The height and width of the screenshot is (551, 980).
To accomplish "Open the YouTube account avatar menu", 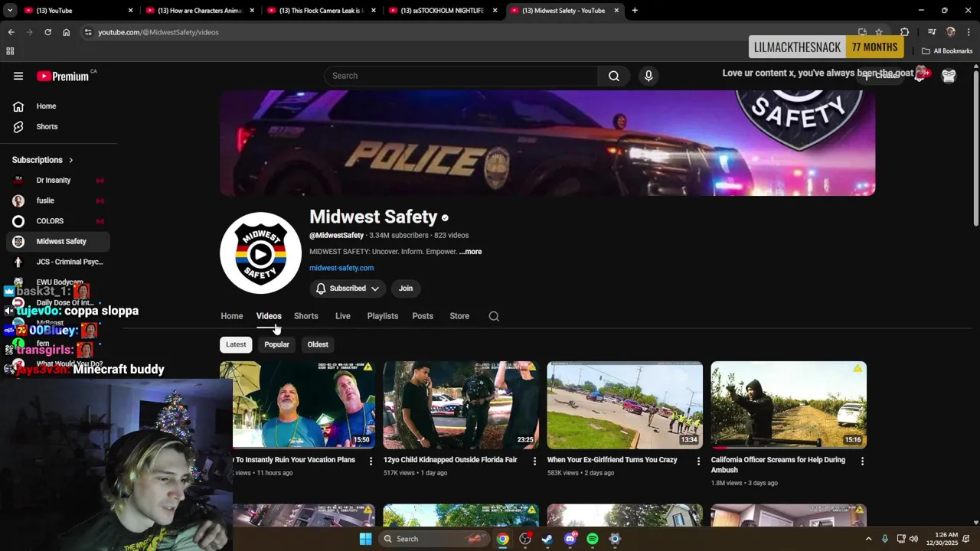I will [x=949, y=75].
